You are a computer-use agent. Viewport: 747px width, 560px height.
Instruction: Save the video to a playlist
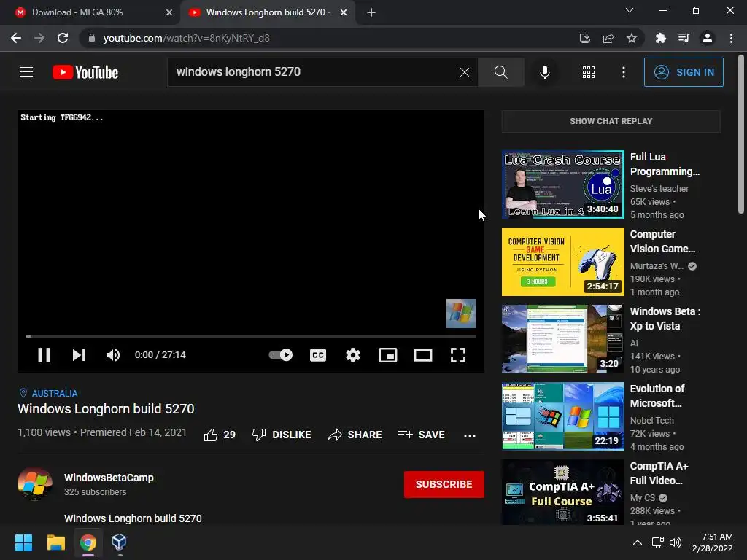click(x=421, y=435)
